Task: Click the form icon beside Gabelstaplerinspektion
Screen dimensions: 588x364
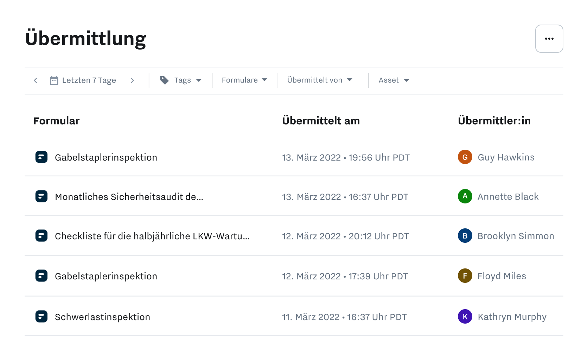Action: 41,157
